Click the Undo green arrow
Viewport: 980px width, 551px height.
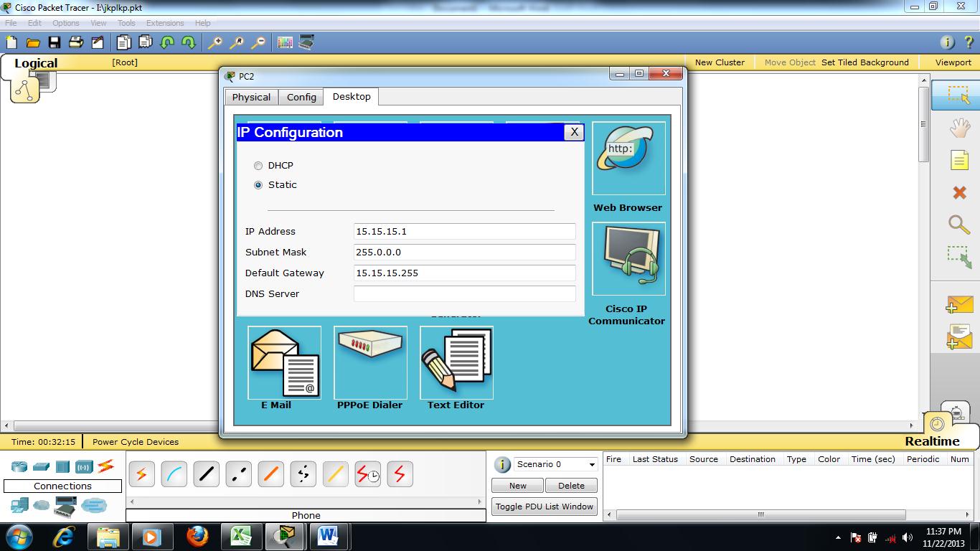(x=167, y=42)
